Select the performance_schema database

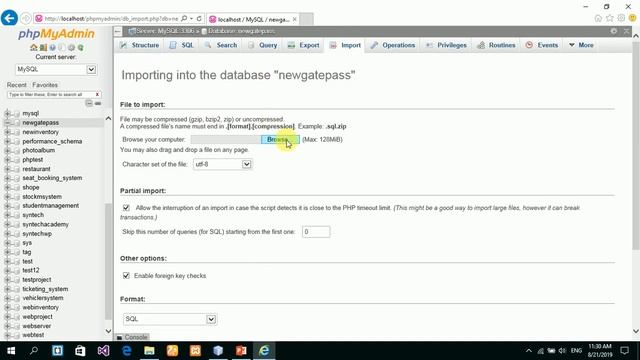click(52, 141)
